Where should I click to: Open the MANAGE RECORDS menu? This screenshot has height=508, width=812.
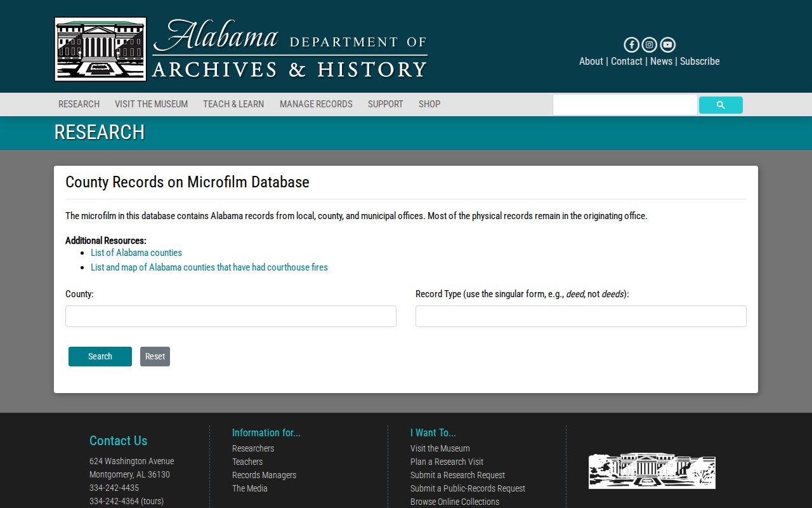tap(316, 104)
